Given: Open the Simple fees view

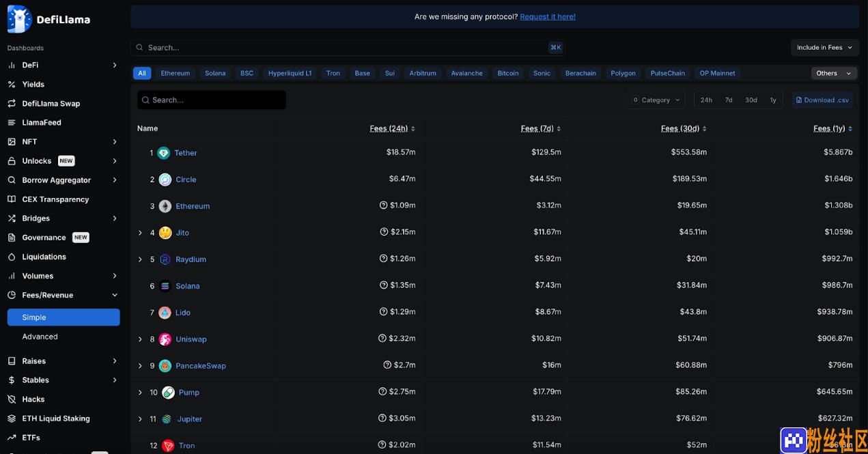Looking at the screenshot, I should click(64, 317).
